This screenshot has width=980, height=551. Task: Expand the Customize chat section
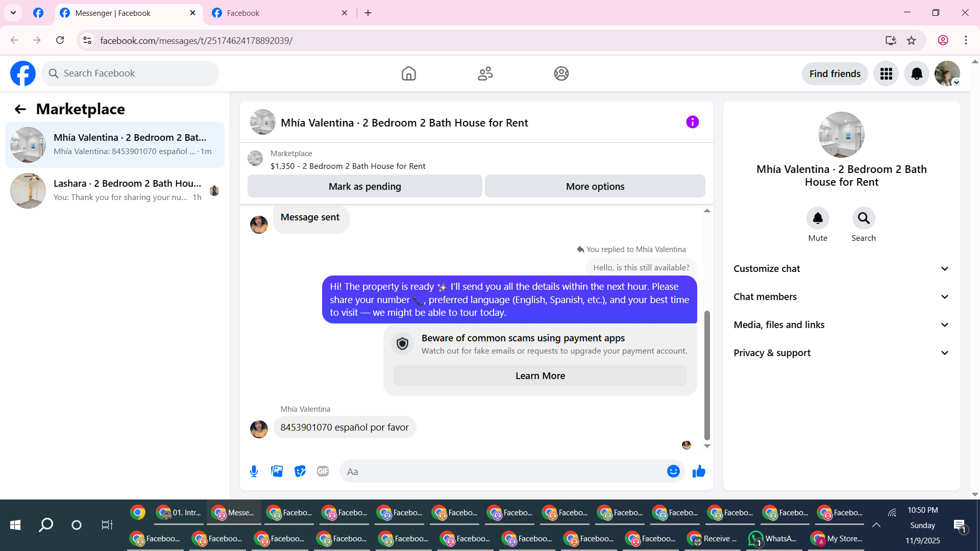click(x=841, y=269)
